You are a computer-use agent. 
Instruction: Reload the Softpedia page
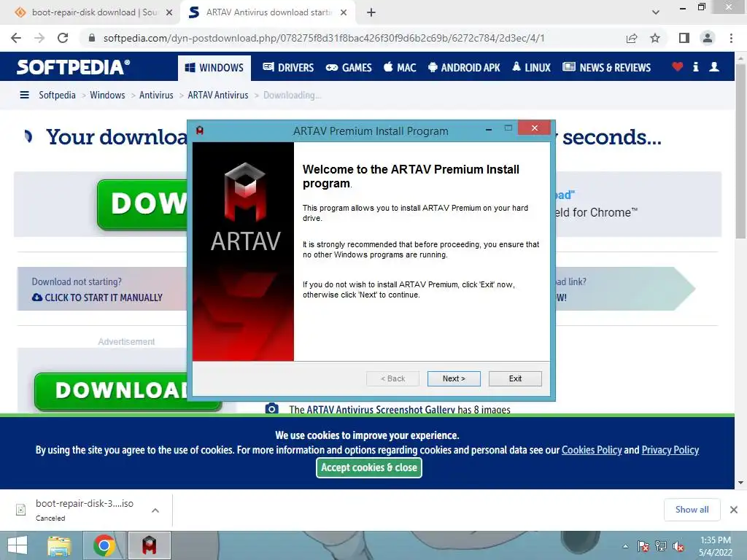click(63, 38)
